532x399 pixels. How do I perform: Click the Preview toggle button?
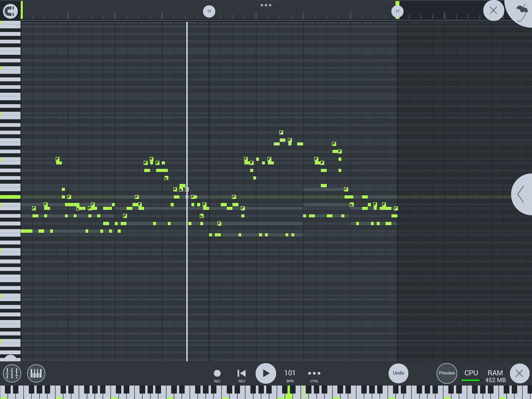coord(446,373)
